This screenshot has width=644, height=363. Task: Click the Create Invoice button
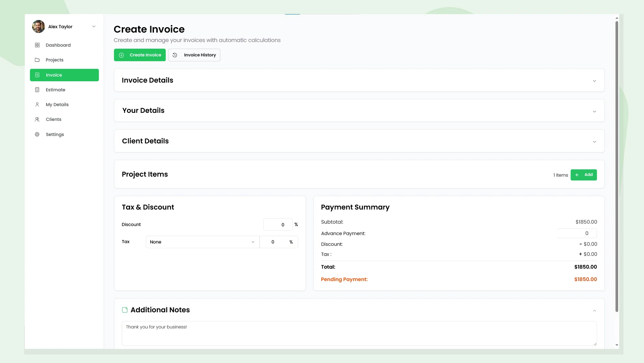pyautogui.click(x=140, y=55)
